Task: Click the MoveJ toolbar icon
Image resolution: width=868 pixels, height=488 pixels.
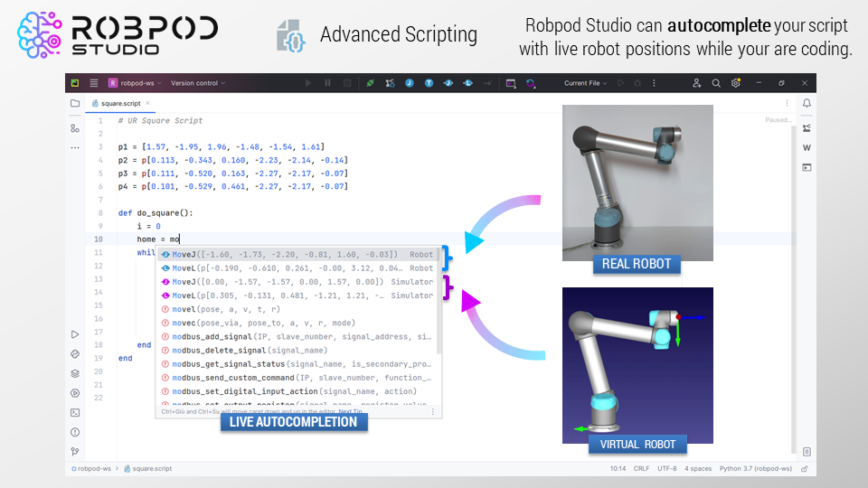Action: [448, 83]
